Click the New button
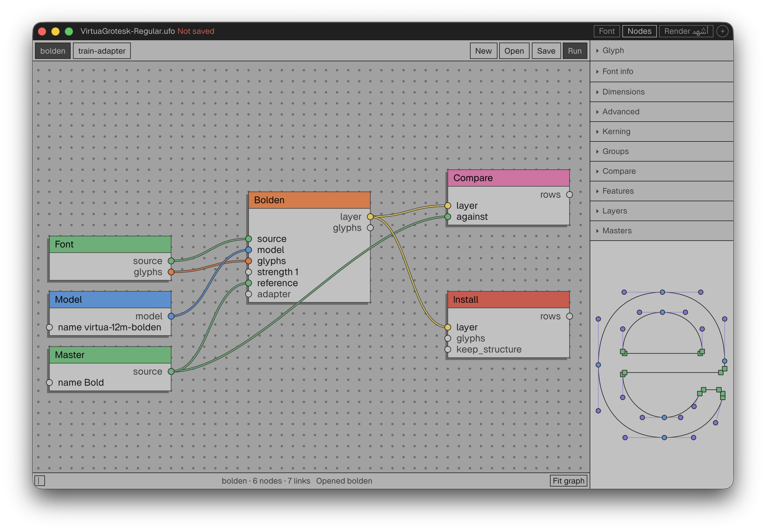 483,51
